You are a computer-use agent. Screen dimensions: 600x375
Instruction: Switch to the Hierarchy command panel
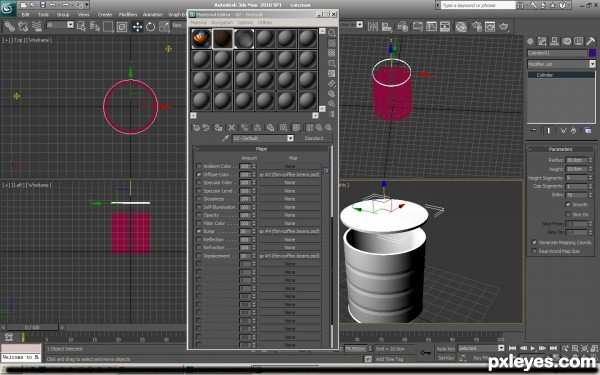554,41
